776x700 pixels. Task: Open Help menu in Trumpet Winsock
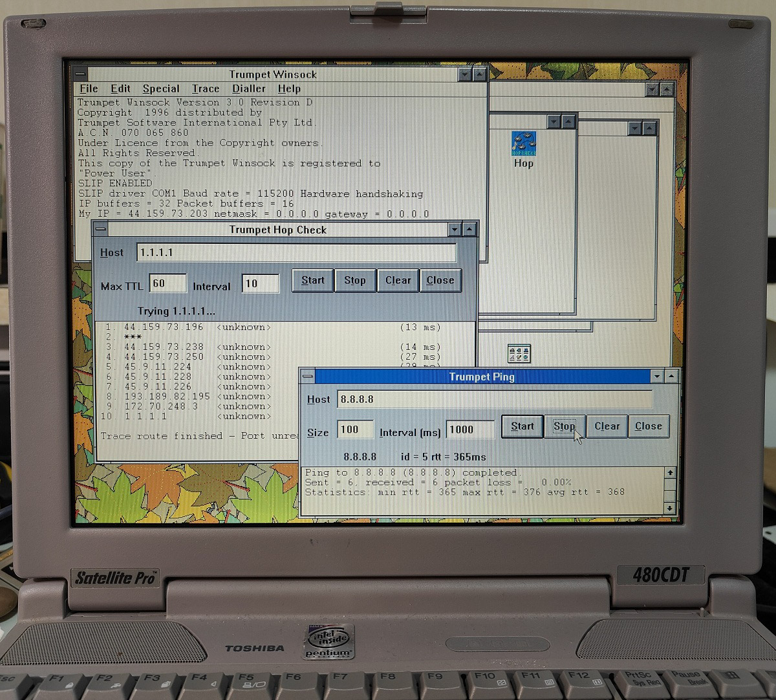(289, 89)
